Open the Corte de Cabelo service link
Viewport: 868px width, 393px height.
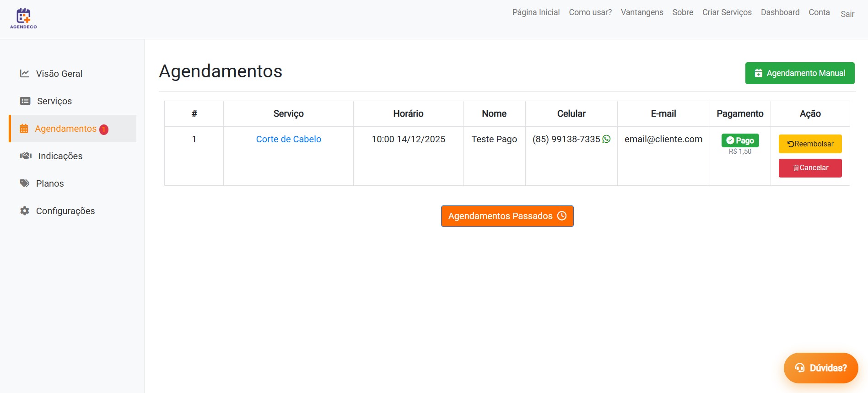coord(288,139)
